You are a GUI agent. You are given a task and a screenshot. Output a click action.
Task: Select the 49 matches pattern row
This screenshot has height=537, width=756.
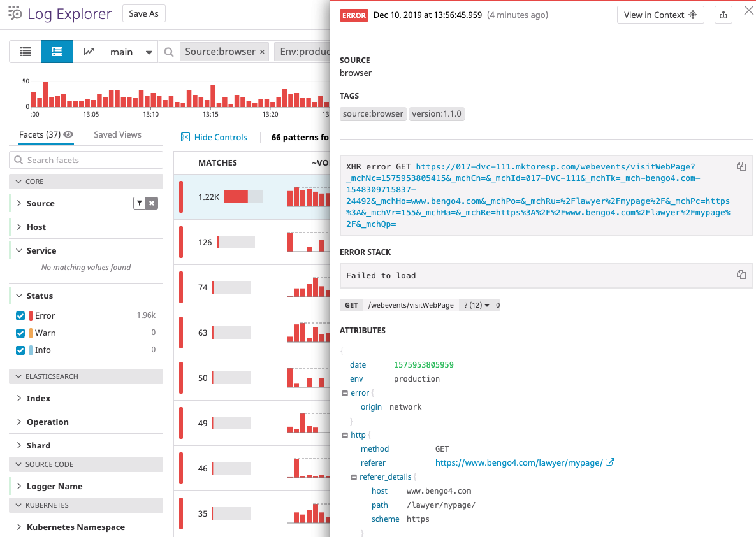252,424
